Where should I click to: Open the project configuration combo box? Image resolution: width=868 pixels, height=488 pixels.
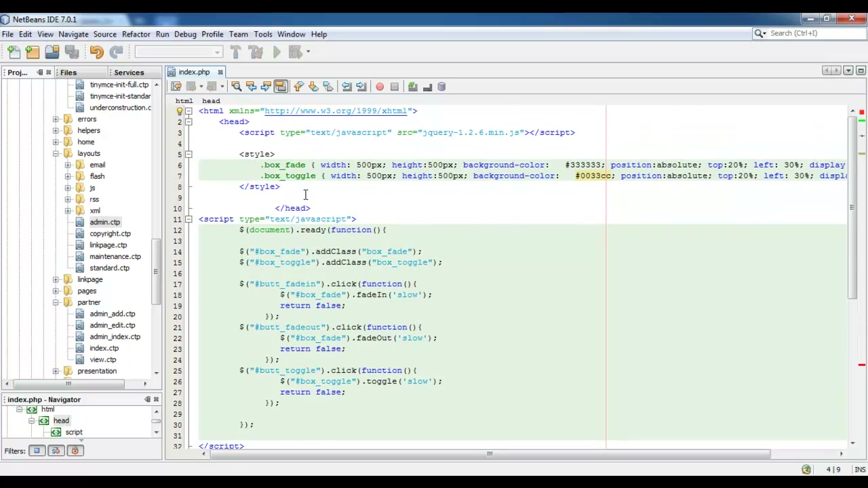[x=179, y=52]
